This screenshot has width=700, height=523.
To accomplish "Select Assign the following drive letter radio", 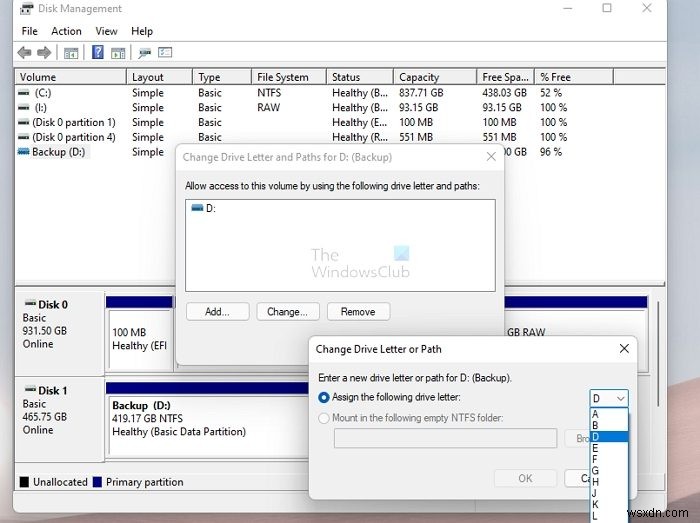I will point(324,397).
